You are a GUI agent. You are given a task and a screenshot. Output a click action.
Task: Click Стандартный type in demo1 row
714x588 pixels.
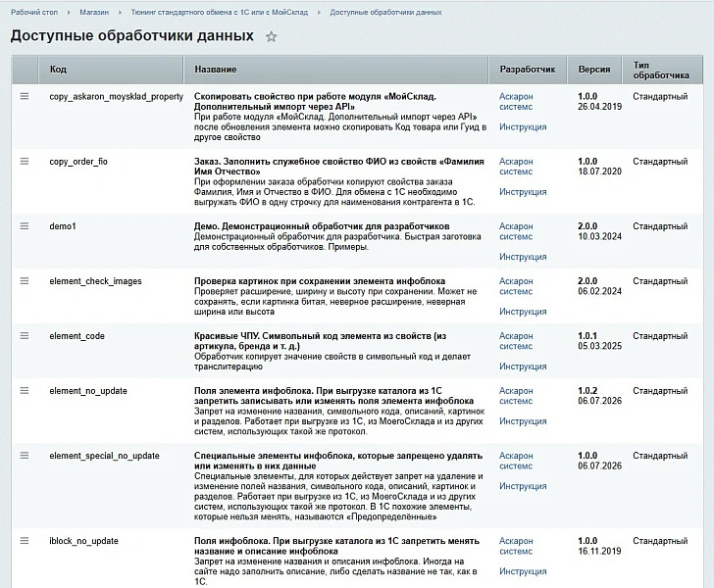[x=660, y=226]
